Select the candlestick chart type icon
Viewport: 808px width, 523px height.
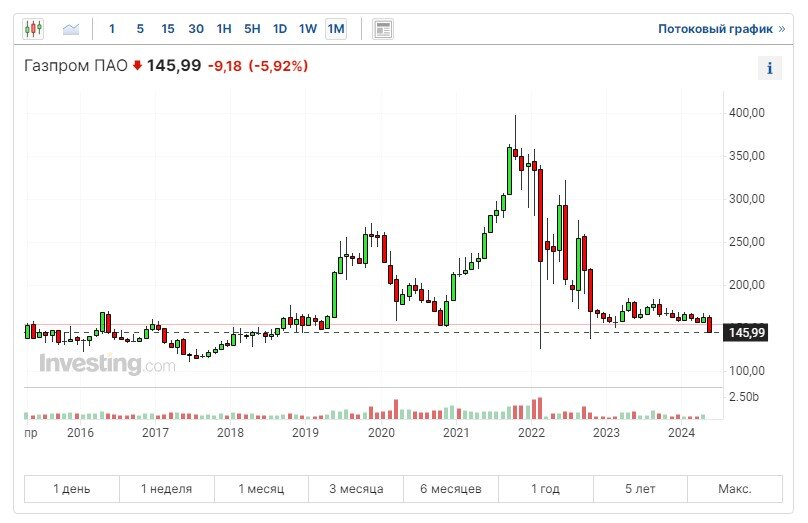tap(33, 29)
